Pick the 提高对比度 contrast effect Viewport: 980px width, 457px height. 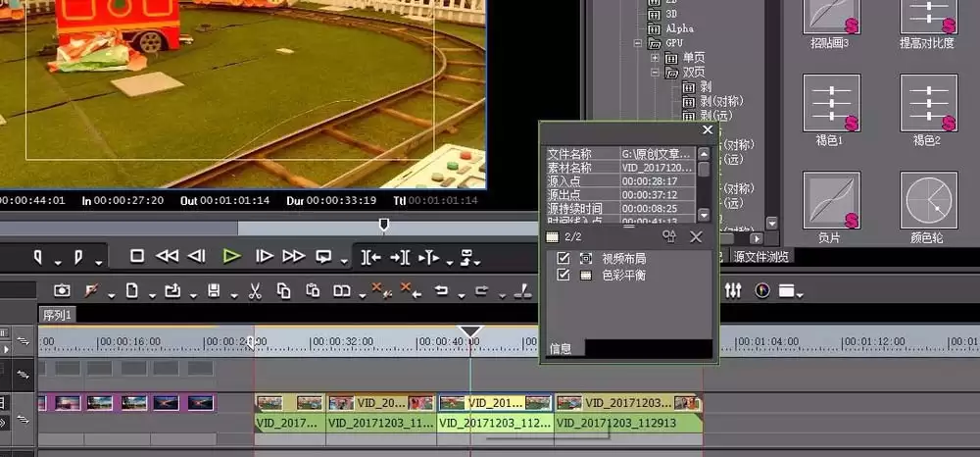929,17
